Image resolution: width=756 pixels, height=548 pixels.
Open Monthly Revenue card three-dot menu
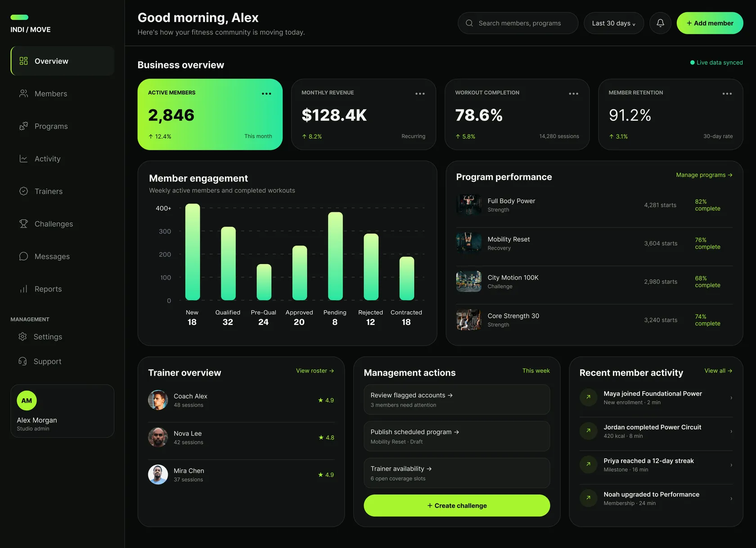[420, 94]
